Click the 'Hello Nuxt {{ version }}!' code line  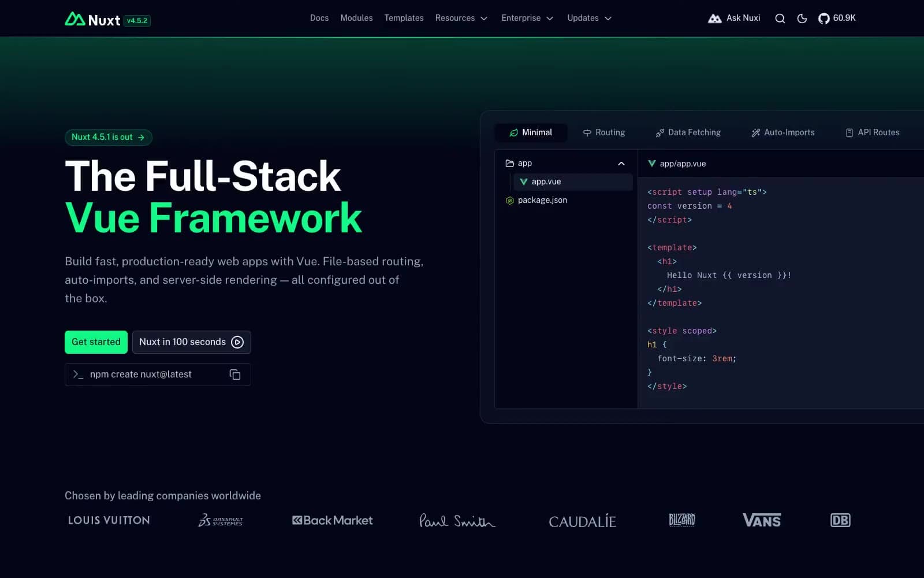729,275
